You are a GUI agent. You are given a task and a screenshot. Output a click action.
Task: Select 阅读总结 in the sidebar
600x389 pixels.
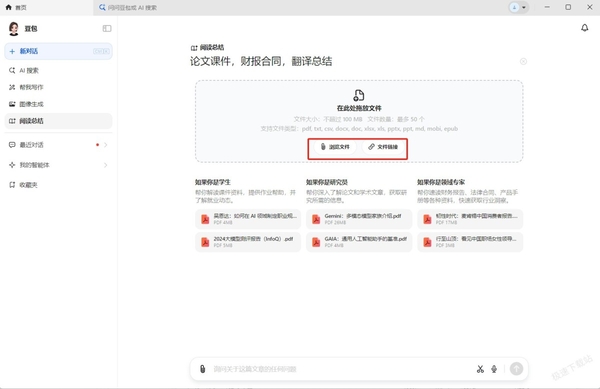[x=59, y=121]
